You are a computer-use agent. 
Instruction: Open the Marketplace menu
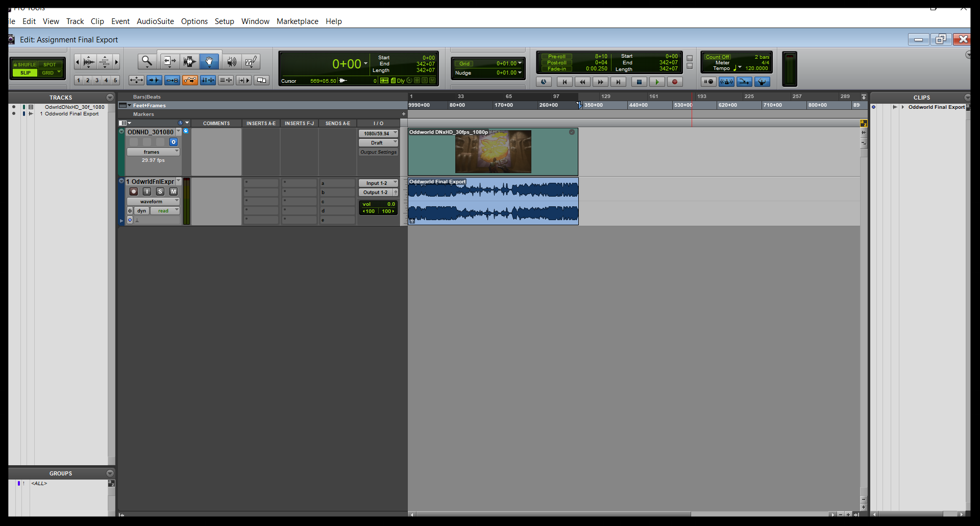click(298, 21)
